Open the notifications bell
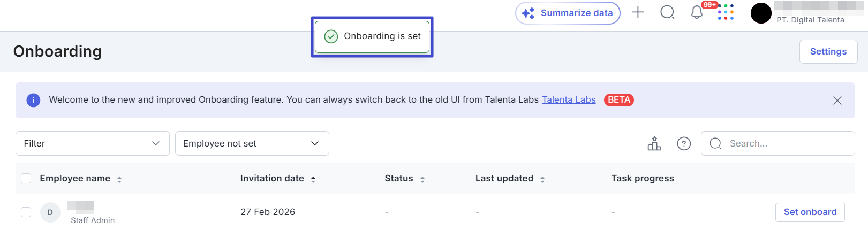Screen dimensions: 868x230 (x=697, y=12)
